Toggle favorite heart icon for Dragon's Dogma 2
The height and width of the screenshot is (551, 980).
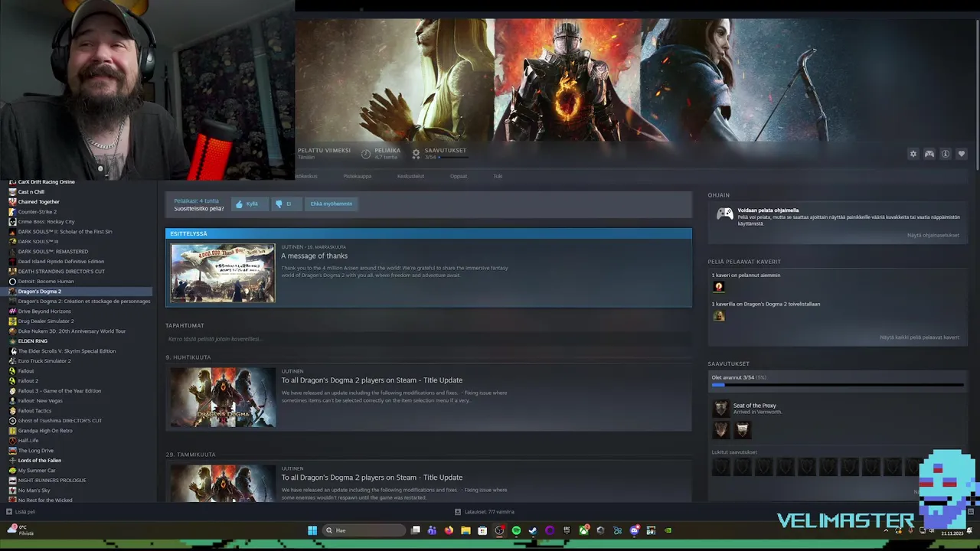click(962, 154)
